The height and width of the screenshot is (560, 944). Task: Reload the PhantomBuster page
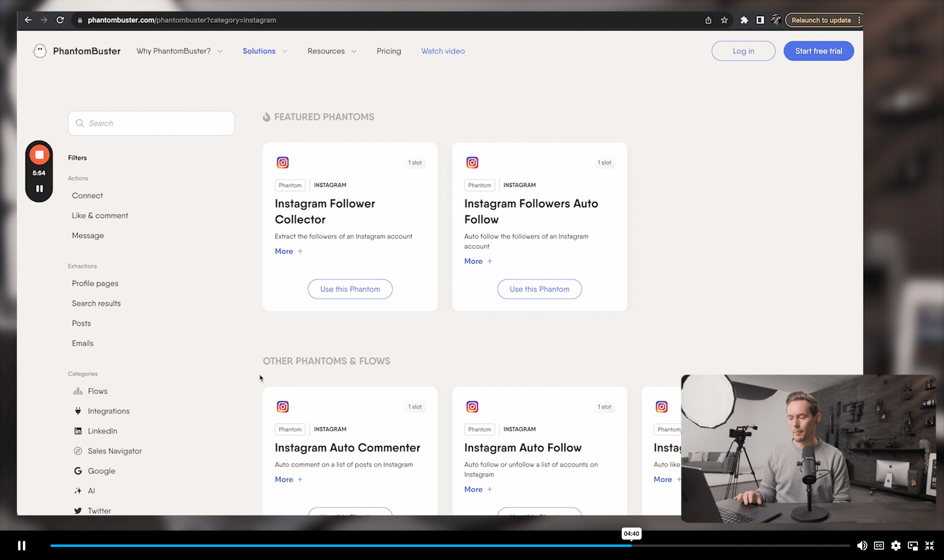[60, 20]
